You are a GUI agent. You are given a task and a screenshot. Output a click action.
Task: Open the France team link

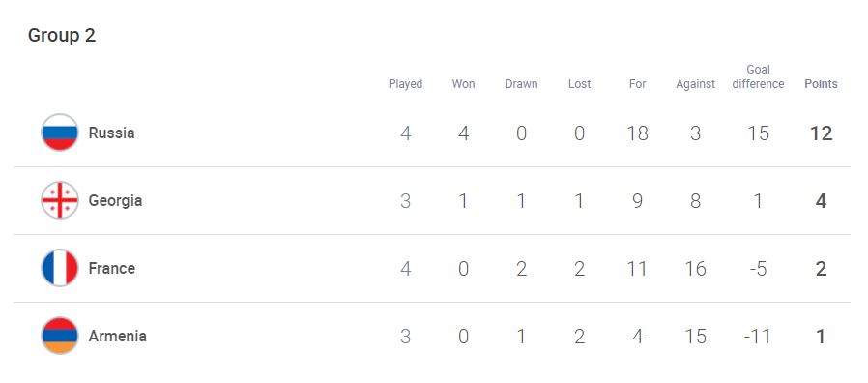[x=112, y=268]
